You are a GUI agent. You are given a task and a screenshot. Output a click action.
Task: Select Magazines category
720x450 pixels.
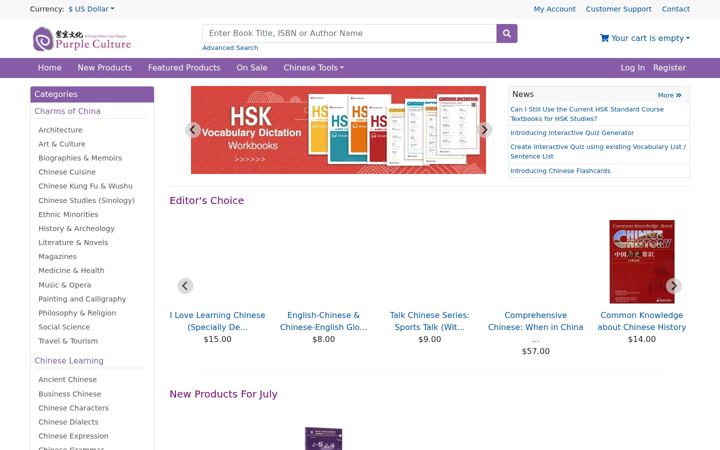pyautogui.click(x=57, y=256)
